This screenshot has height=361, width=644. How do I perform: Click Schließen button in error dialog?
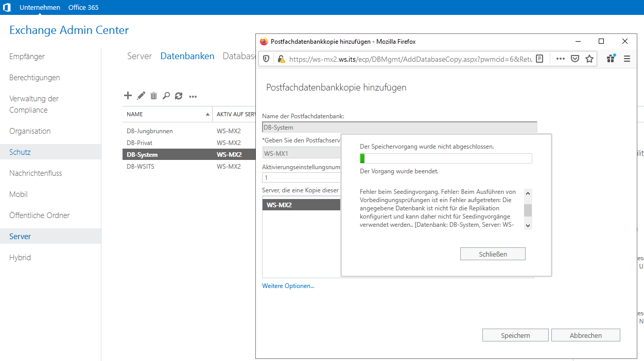[493, 254]
